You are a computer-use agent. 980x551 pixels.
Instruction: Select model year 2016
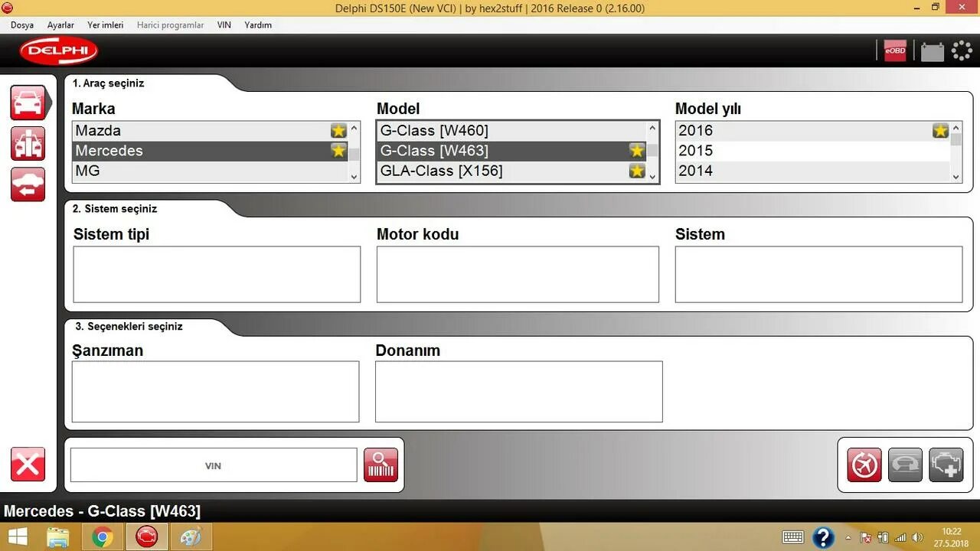point(812,131)
